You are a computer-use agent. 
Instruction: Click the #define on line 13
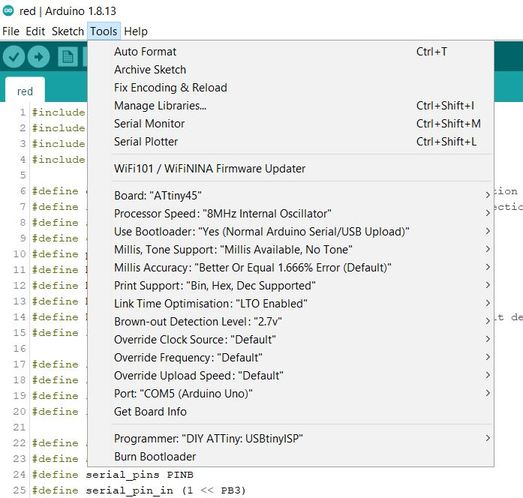pyautogui.click(x=55, y=302)
